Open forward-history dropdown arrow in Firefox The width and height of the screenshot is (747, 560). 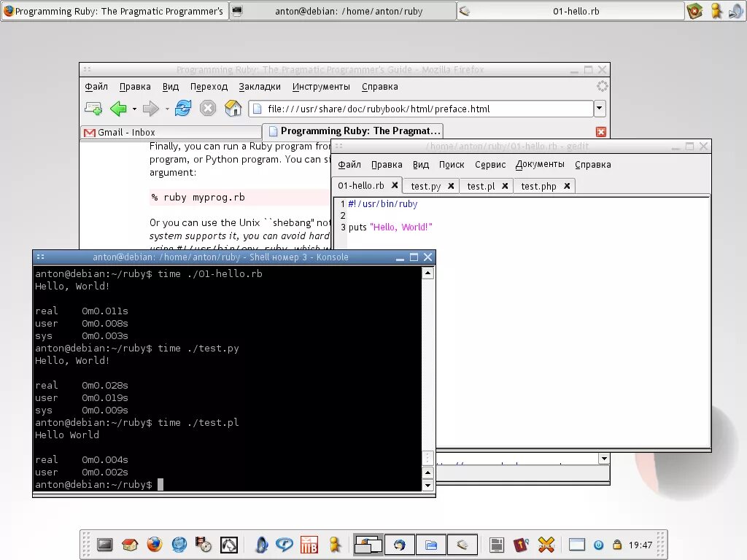(x=167, y=109)
